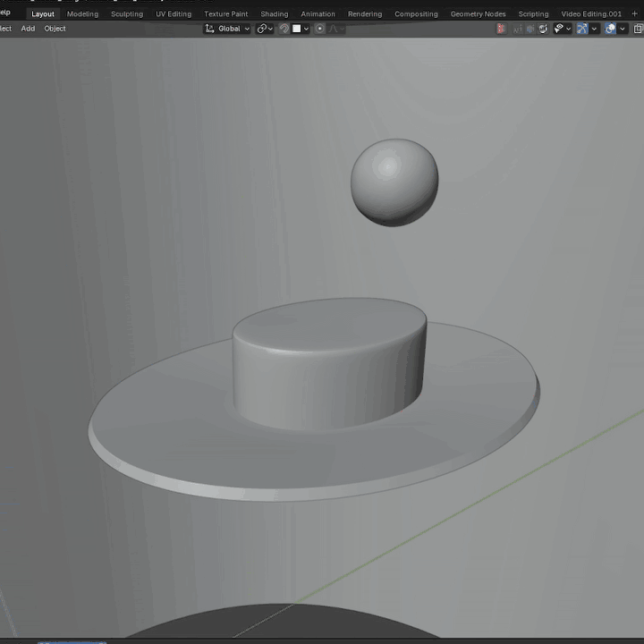Open the pivot point dropdown
Viewport: 644px width, 644px height.
point(264,29)
